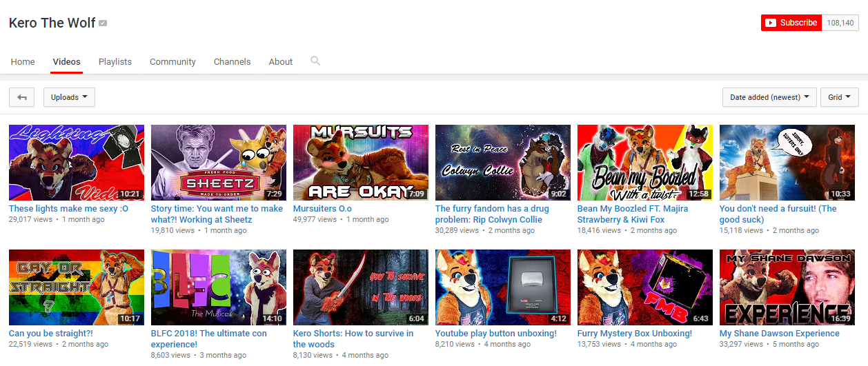Click the 9:02 duration badge
This screenshot has width=868, height=366.
[x=559, y=194]
